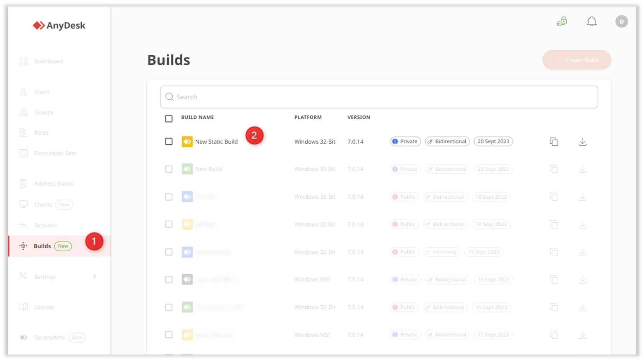Click the yellow New Static Build icon

[x=187, y=142]
